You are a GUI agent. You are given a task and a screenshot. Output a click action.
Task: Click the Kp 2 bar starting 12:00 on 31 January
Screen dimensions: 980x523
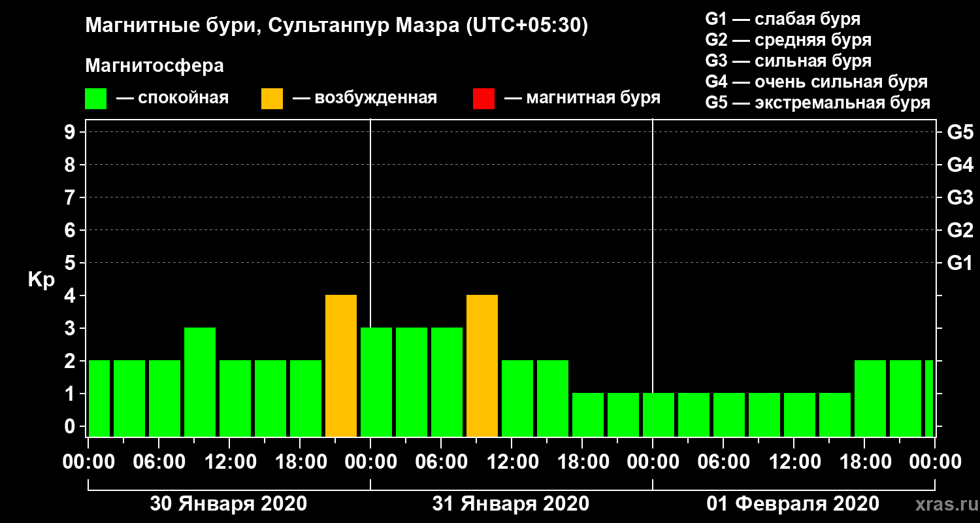pos(517,399)
